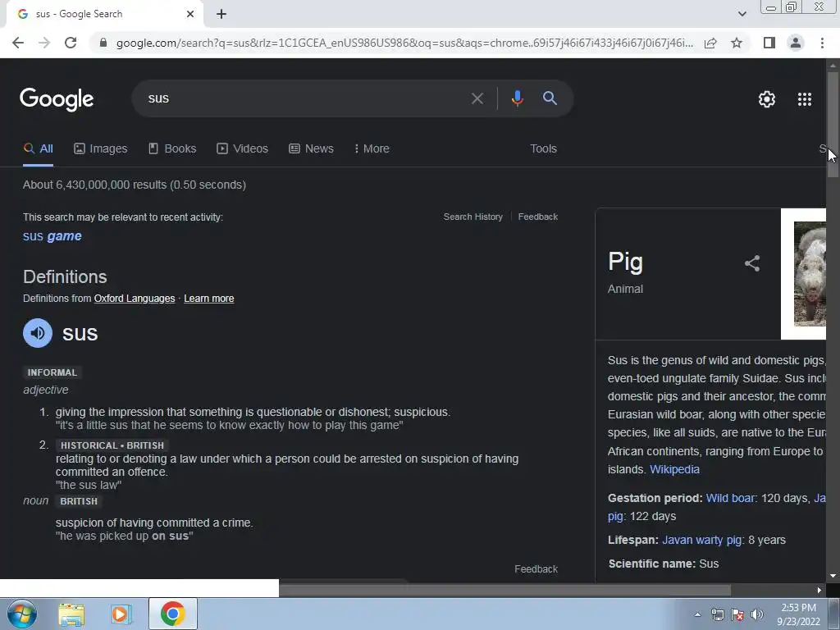Image resolution: width=840 pixels, height=630 pixels.
Task: Share this page from address bar icon
Action: click(x=710, y=43)
